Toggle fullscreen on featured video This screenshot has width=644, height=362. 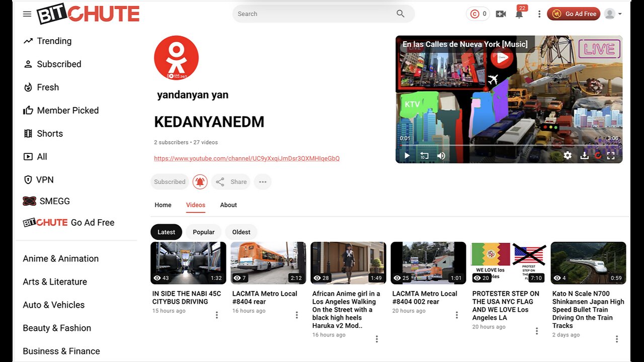(x=611, y=156)
